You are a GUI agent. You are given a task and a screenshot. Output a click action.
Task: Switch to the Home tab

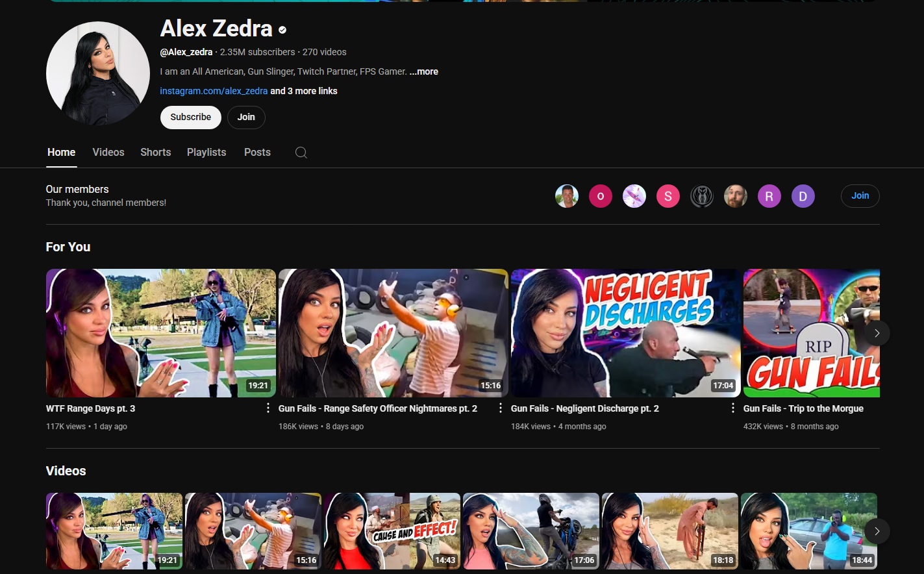[x=62, y=152]
